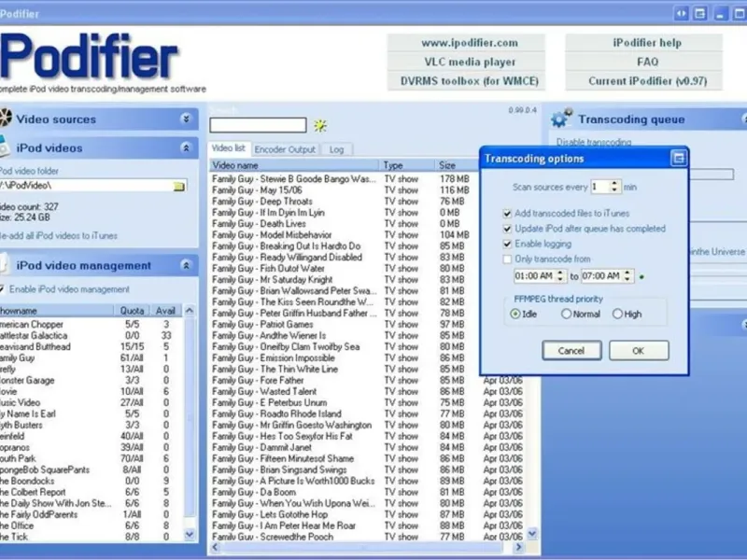
Task: Click the title bar window layout icon
Action: (x=700, y=13)
